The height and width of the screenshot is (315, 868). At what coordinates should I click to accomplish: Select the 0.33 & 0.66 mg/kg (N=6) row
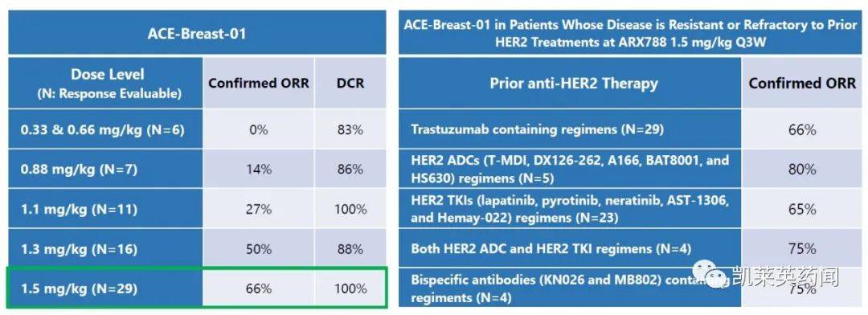(197, 129)
